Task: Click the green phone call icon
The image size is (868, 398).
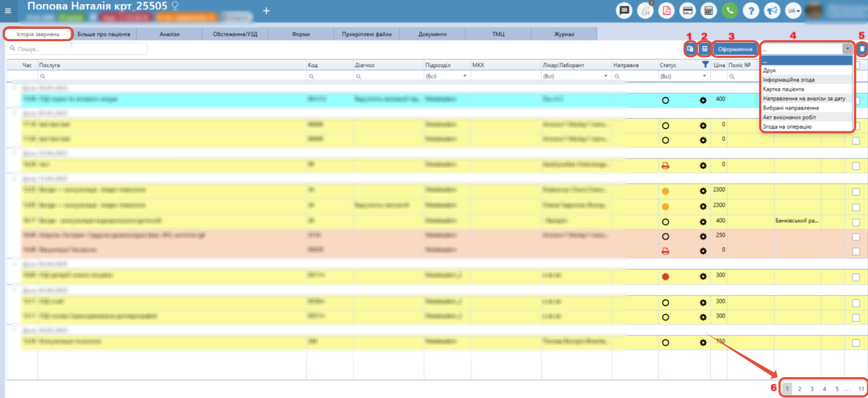Action: (730, 11)
